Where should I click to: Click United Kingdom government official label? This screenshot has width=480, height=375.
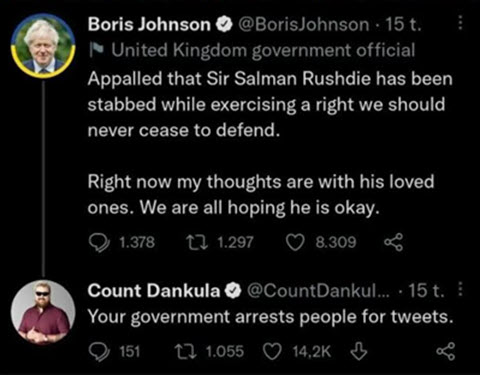[263, 50]
